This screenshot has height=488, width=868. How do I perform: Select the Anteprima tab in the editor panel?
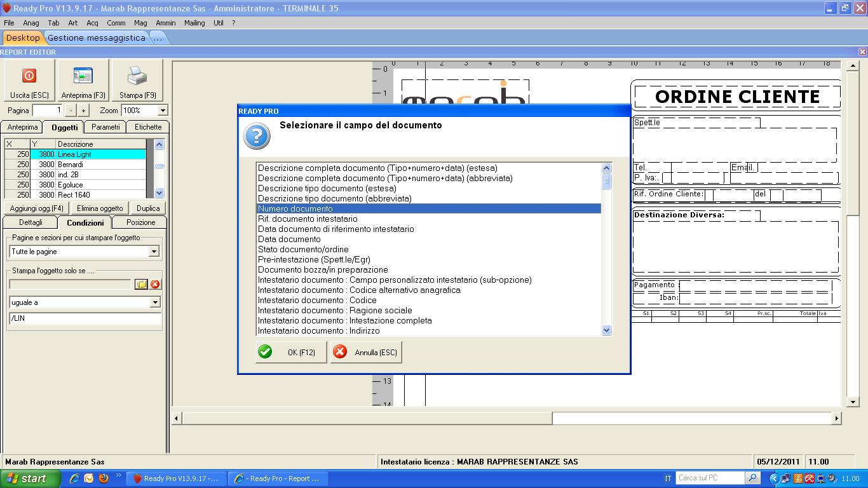(x=22, y=127)
